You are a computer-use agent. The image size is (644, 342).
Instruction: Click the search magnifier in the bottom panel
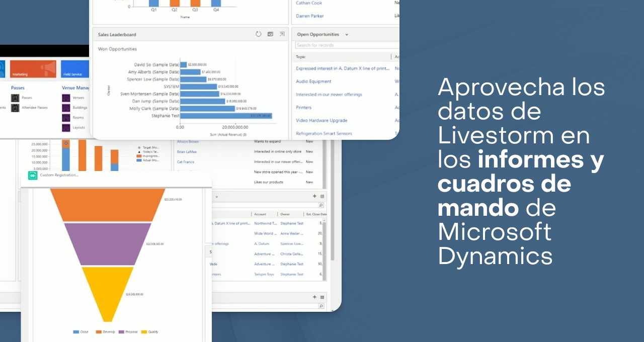click(322, 306)
